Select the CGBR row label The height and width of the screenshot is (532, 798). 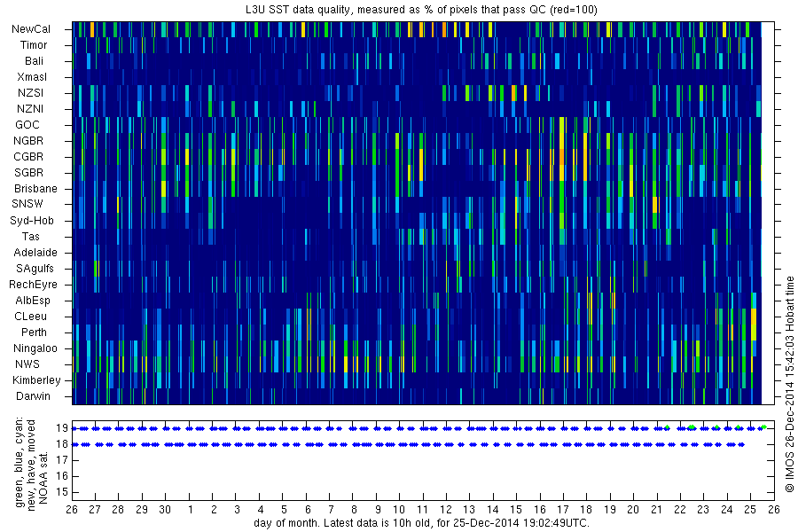[28, 157]
